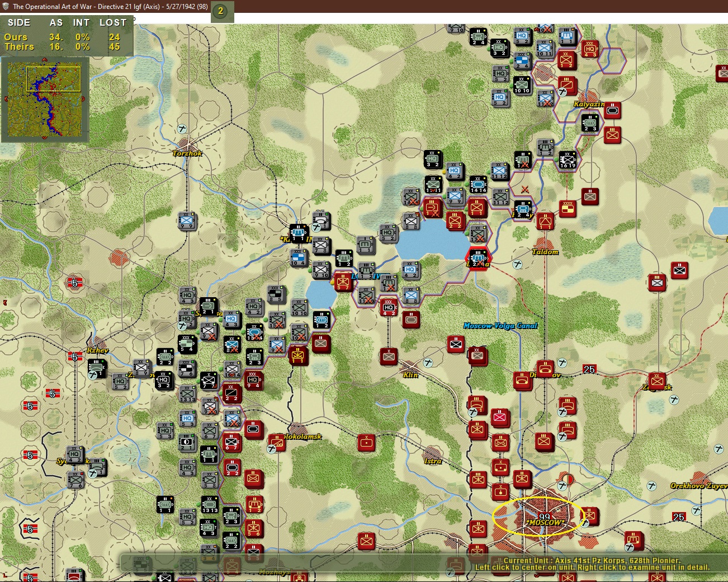Select the lone Soviet counter marked 1 1 above Taldom
The height and width of the screenshot is (582, 728).
[545, 221]
